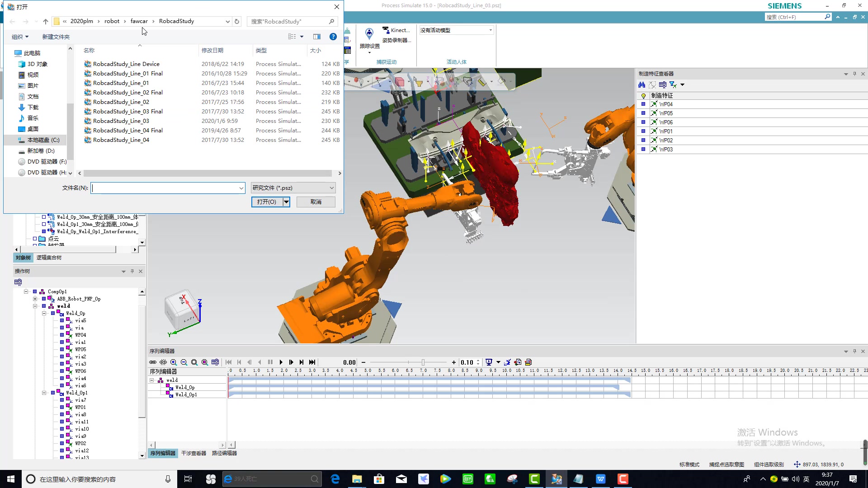Toggle checkbox next to Weld_Op operation

click(x=53, y=313)
